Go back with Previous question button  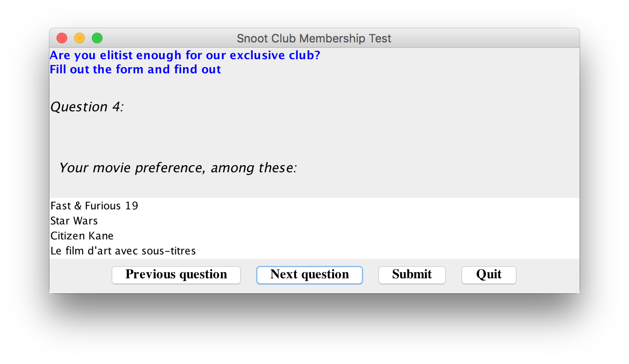(x=176, y=275)
